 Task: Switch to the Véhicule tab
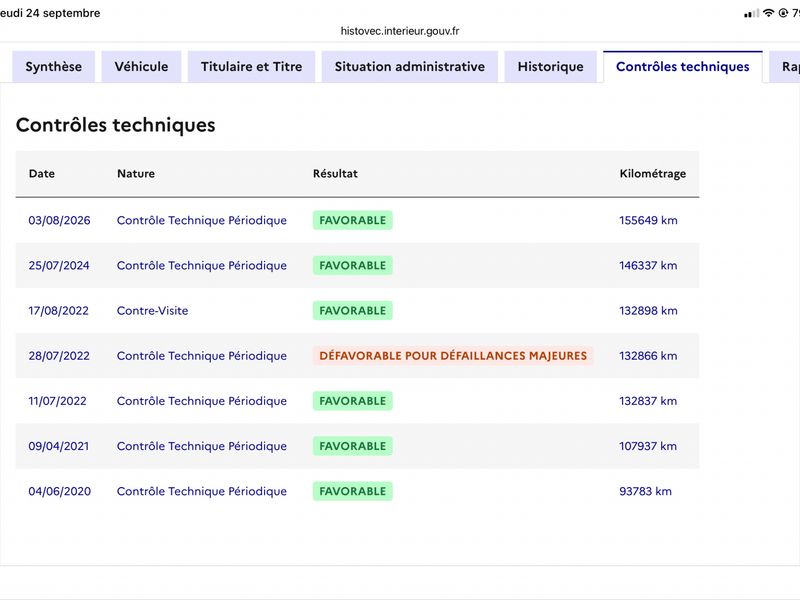(x=141, y=67)
